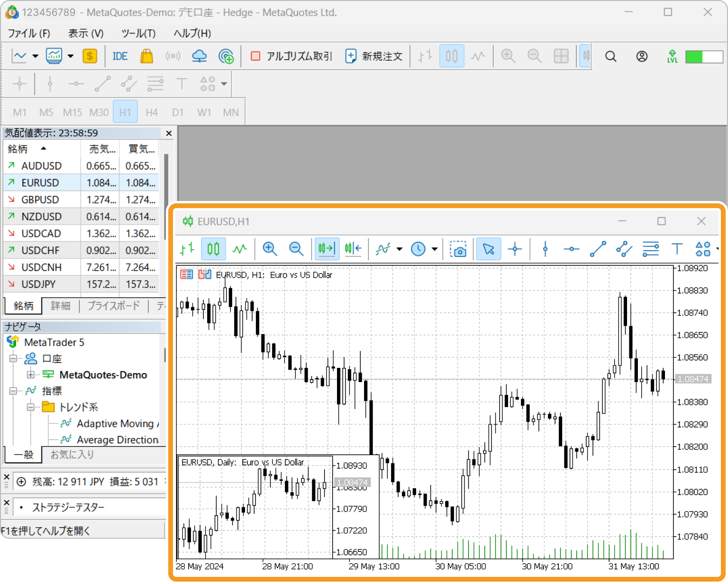Viewport: 728px width, 584px height.
Task: Switch to the お気に入り navigator tab
Action: pos(72,455)
